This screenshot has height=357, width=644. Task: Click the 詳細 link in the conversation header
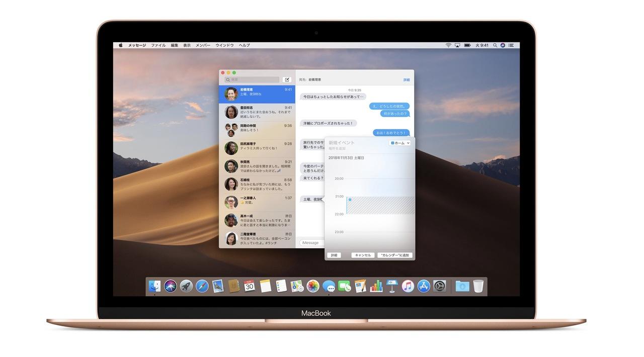coord(407,79)
